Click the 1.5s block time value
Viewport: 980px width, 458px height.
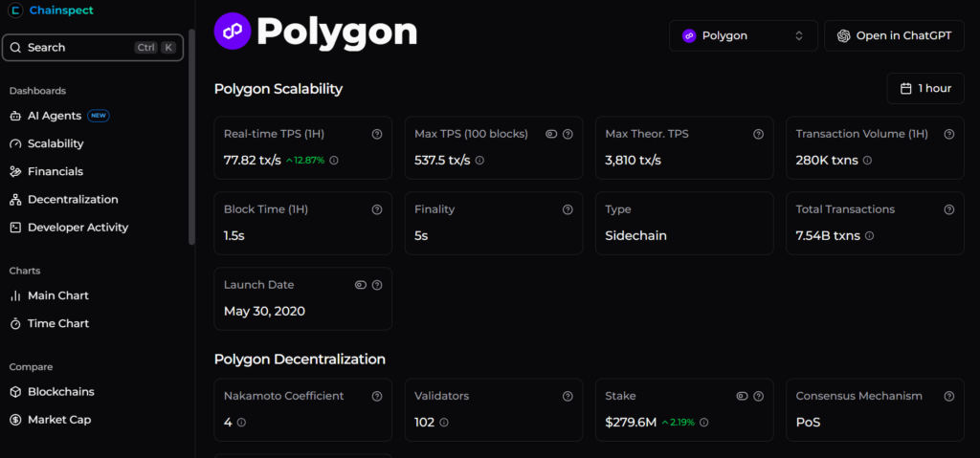pyautogui.click(x=234, y=235)
